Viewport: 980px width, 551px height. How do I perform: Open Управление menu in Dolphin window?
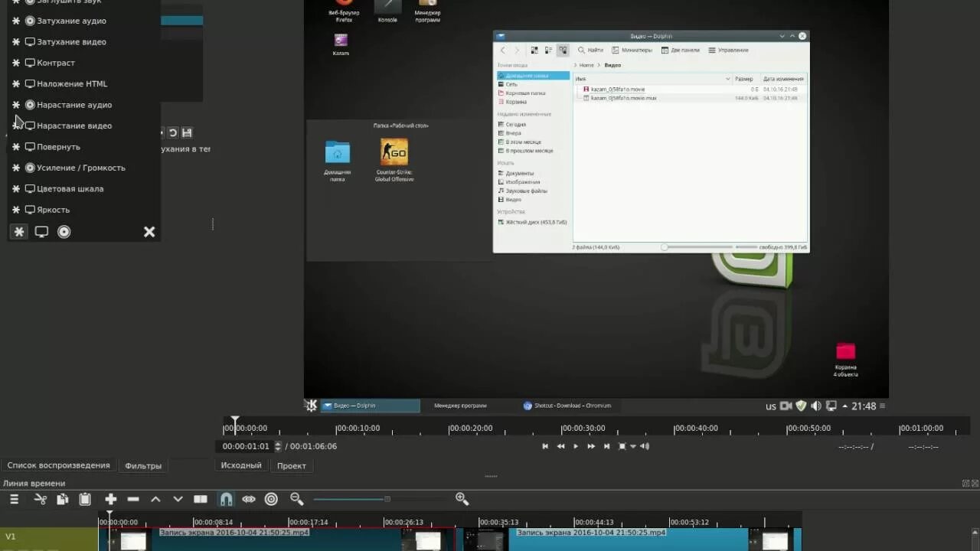[x=728, y=50]
